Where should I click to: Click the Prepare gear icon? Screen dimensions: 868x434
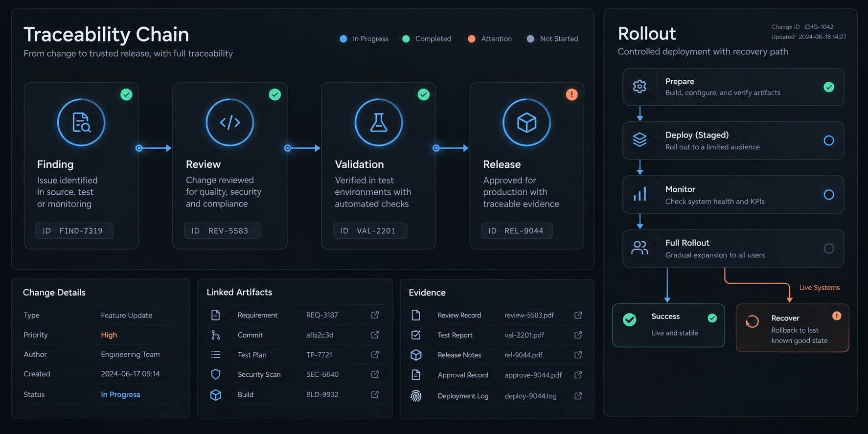(640, 87)
